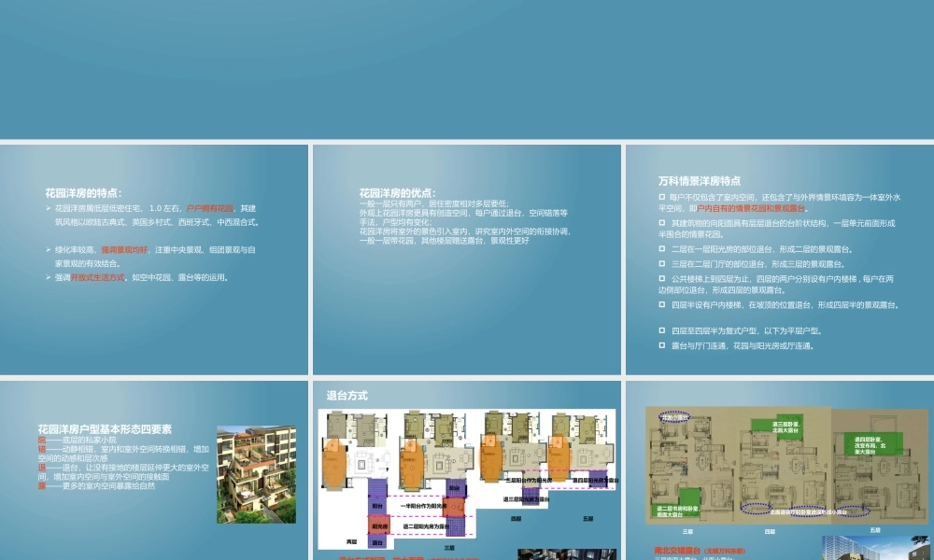
Task: Click the red text 户户拥有花园
Action: [209, 208]
